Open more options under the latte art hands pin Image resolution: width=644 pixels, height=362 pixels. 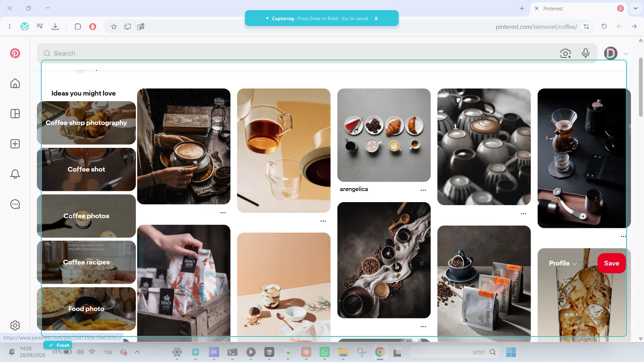(223, 213)
